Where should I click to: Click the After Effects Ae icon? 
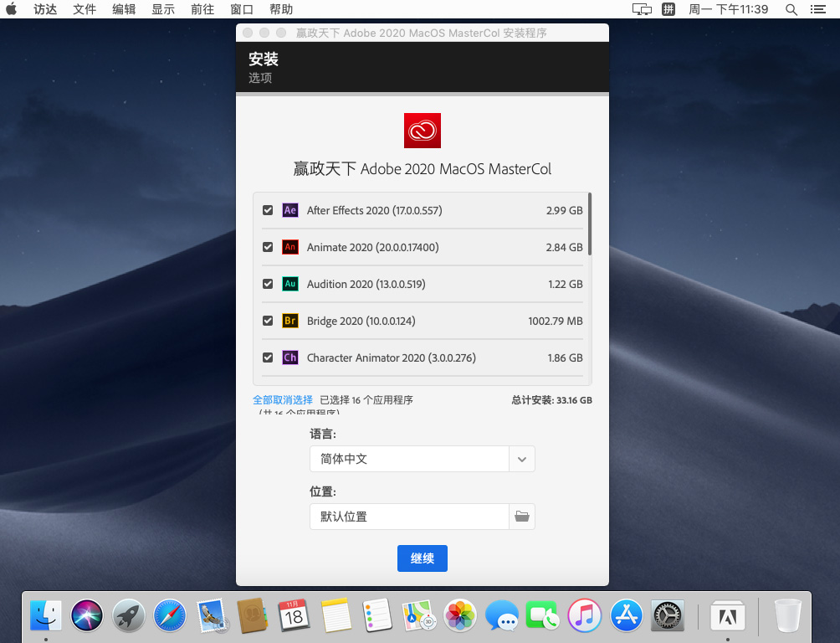pos(289,210)
